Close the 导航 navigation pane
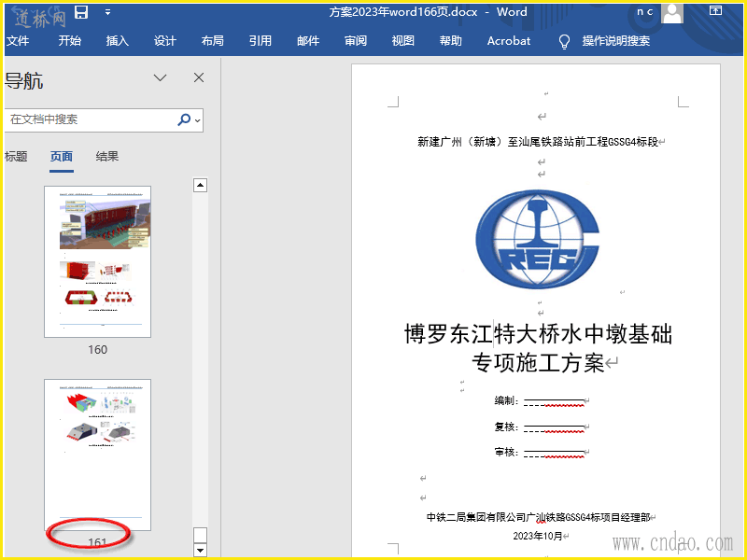747x560 pixels. pyautogui.click(x=199, y=77)
